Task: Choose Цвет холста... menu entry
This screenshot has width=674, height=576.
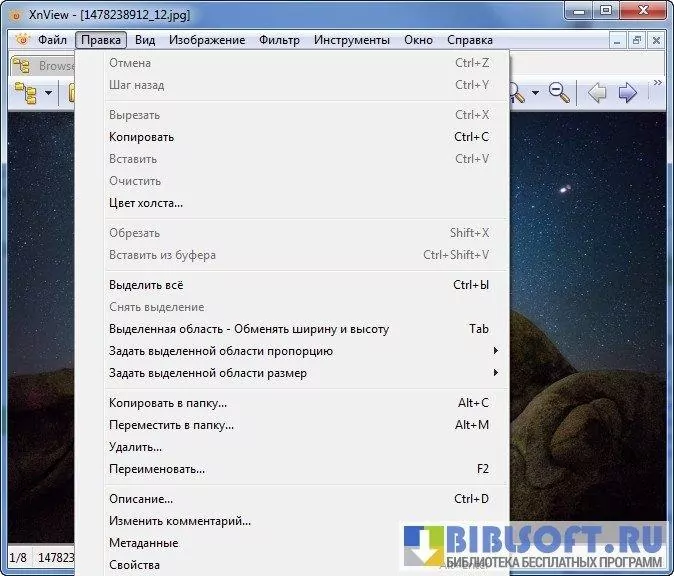Action: click(146, 203)
